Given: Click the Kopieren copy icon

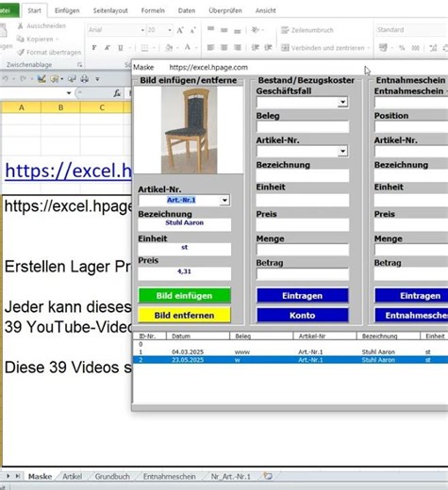Looking at the screenshot, I should (x=21, y=39).
